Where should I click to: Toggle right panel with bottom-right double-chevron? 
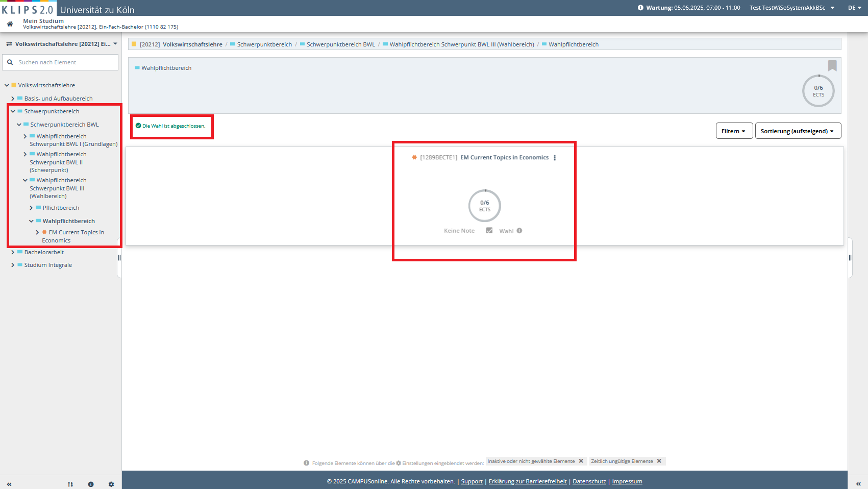(x=858, y=484)
